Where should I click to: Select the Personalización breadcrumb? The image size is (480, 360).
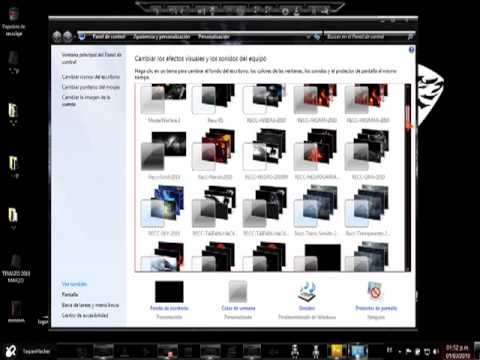pyautogui.click(x=214, y=36)
